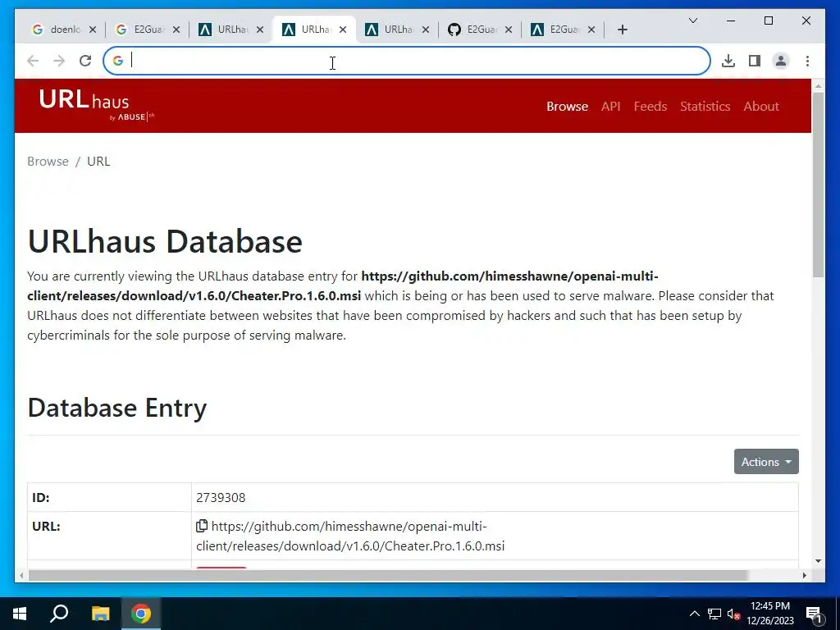Click the tab search chevron

(692, 21)
